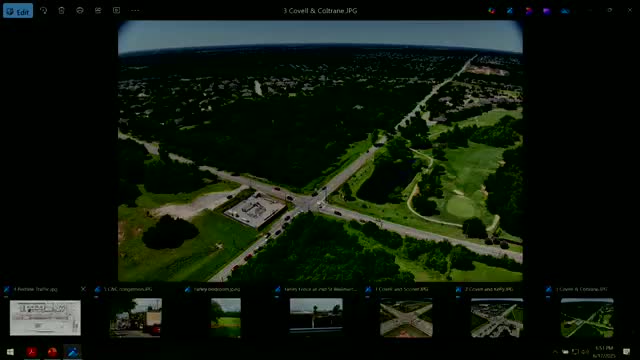Viewport: 640px width, 360px height.
Task: Open the OneDrive cloud icon in the title bar
Action: [565, 11]
